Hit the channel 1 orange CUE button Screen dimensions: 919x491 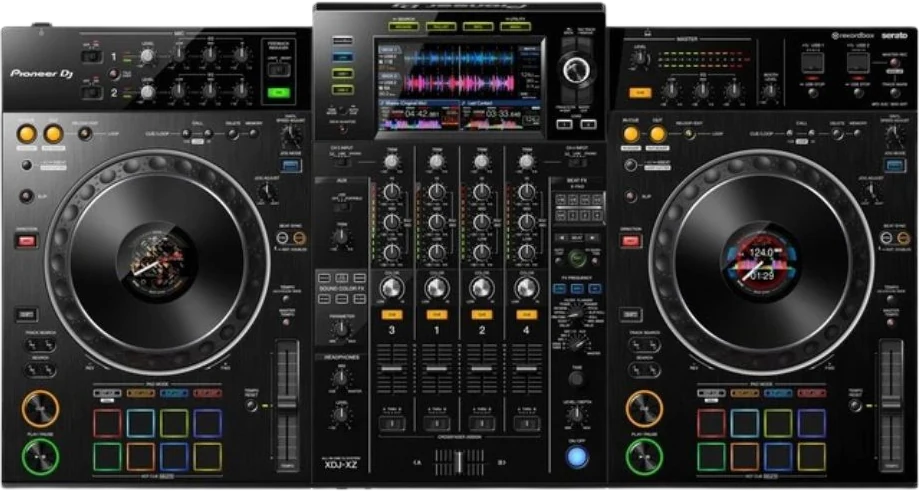tap(437, 315)
